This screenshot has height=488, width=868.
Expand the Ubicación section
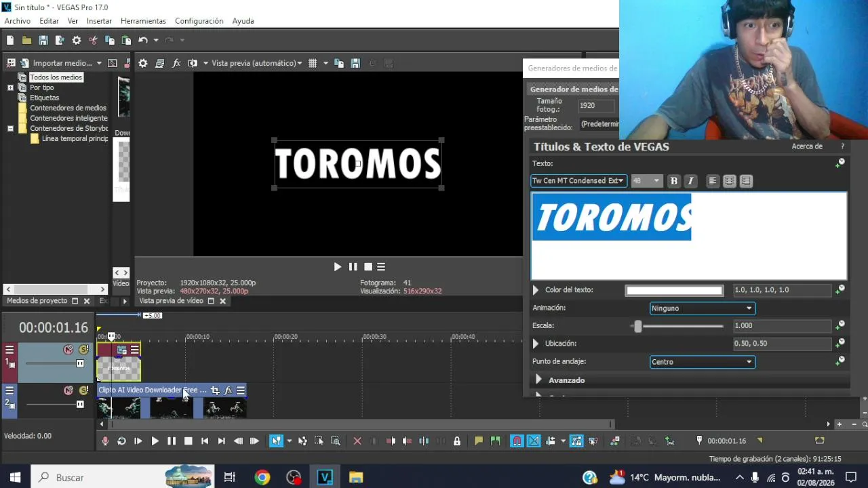[536, 344]
